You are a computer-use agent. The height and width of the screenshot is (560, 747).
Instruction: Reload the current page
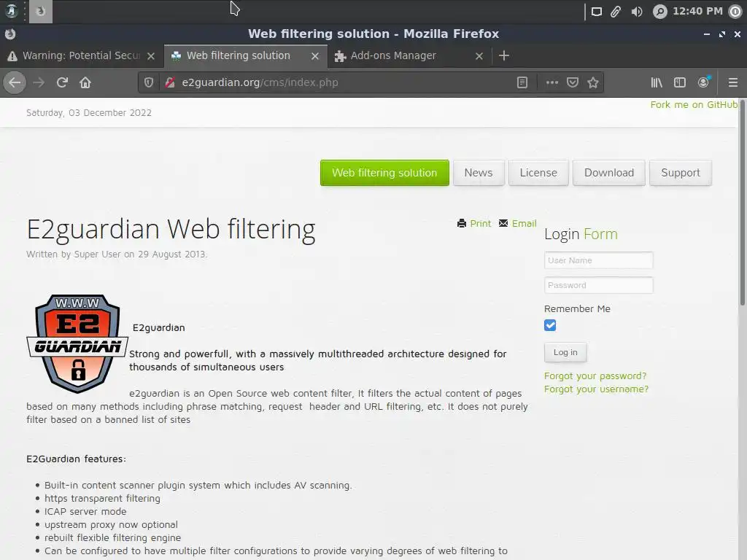62,82
